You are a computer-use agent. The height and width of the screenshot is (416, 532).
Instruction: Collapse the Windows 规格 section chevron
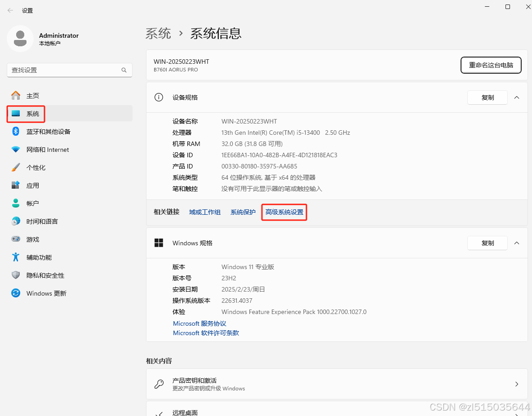(x=517, y=243)
